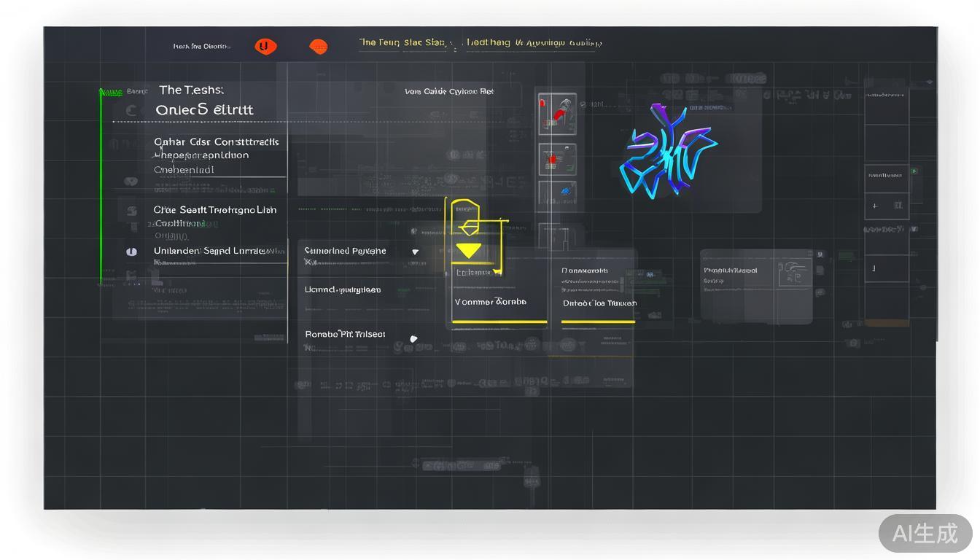Click the first orange circular icon in top bar

[x=265, y=47]
